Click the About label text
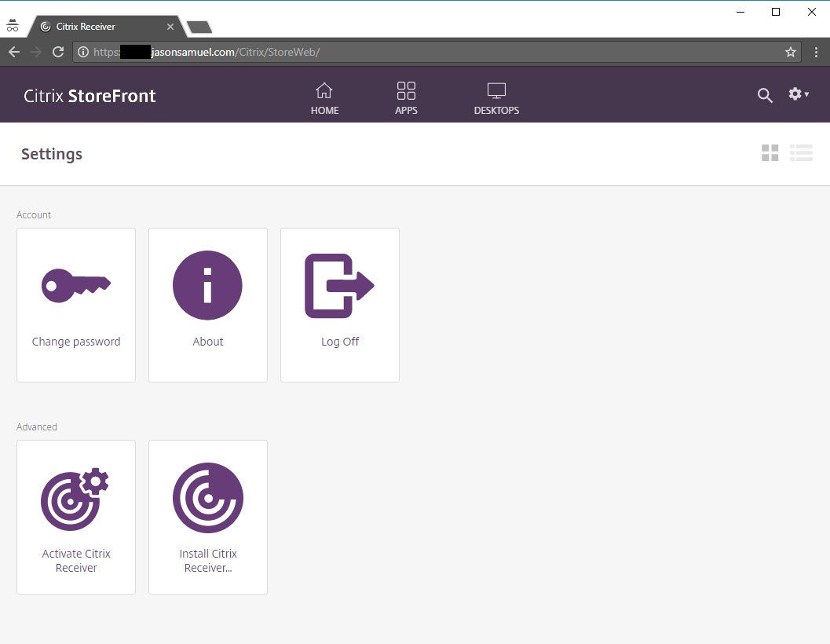 tap(208, 342)
